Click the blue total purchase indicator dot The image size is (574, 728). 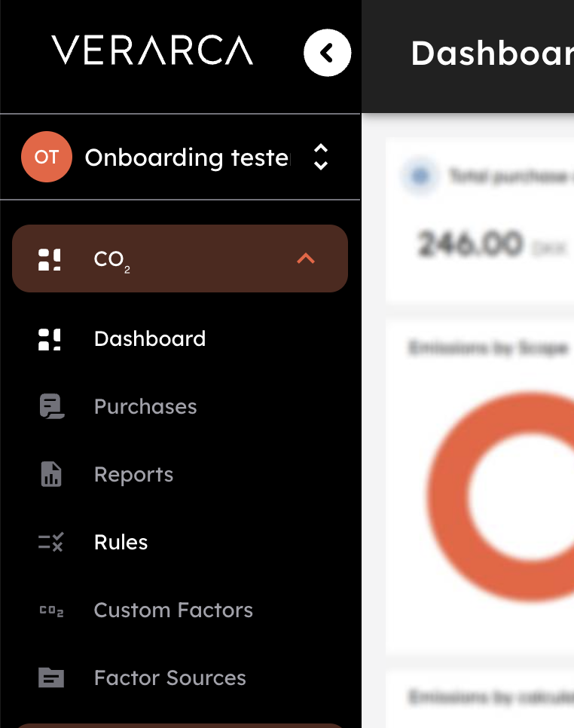pos(420,176)
